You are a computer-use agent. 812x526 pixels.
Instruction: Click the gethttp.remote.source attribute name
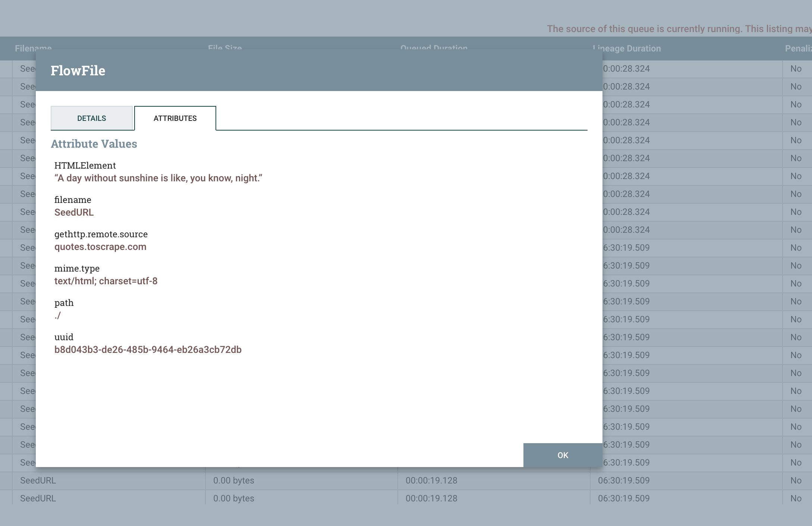(x=101, y=234)
